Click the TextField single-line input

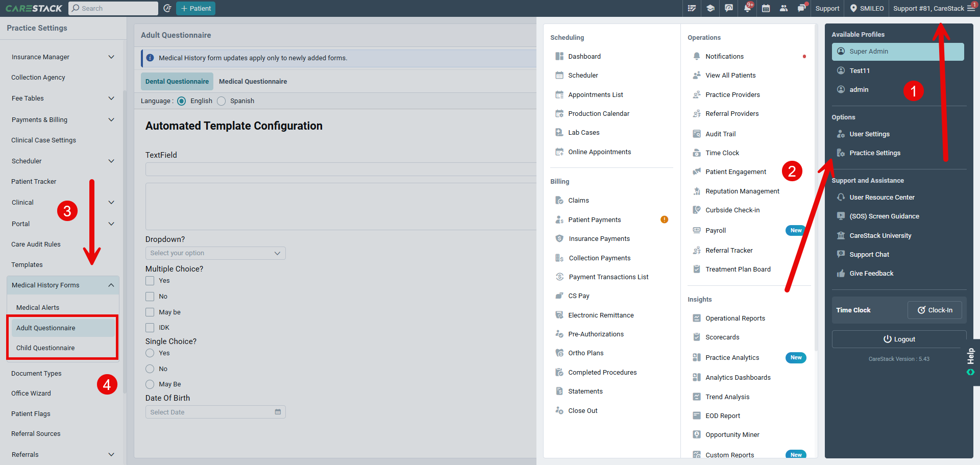[340, 169]
